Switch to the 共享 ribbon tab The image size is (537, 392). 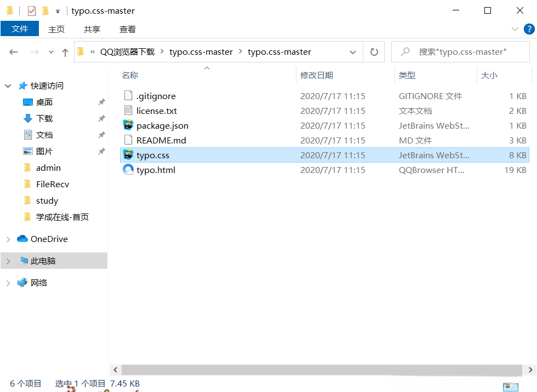92,30
